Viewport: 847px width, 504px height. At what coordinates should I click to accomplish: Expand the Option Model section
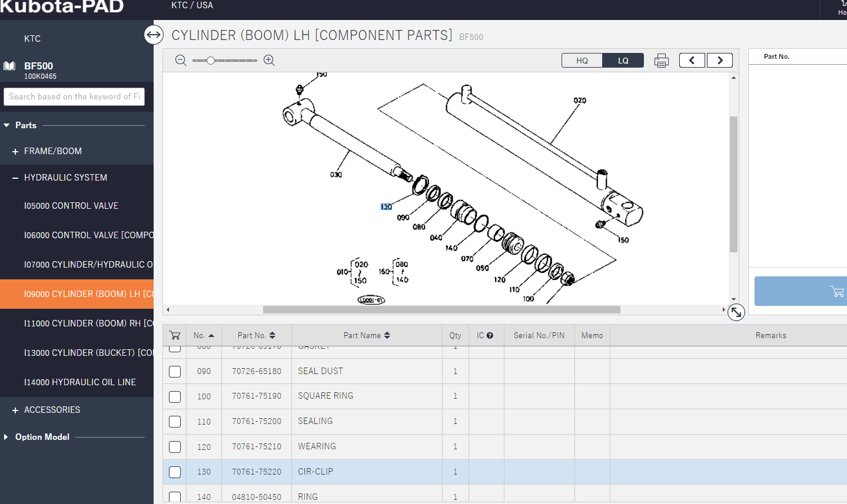[x=6, y=437]
